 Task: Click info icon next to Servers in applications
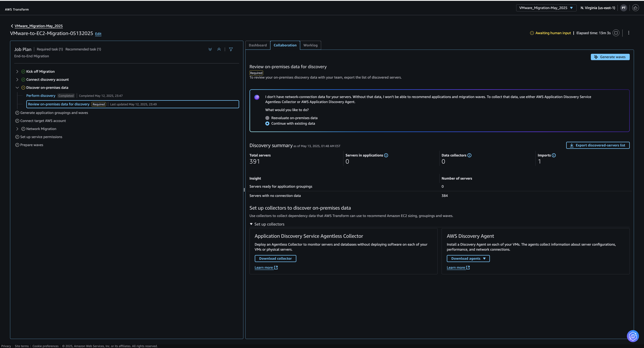pyautogui.click(x=386, y=155)
